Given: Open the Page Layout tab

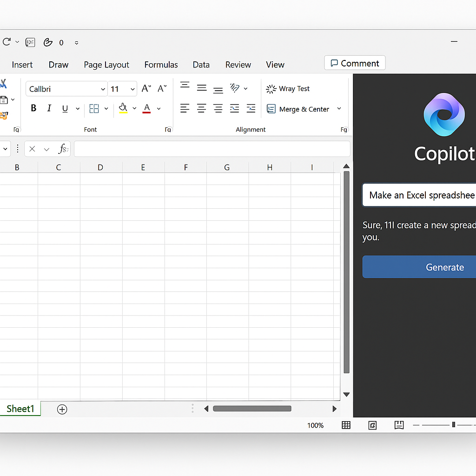Looking at the screenshot, I should pyautogui.click(x=106, y=65).
